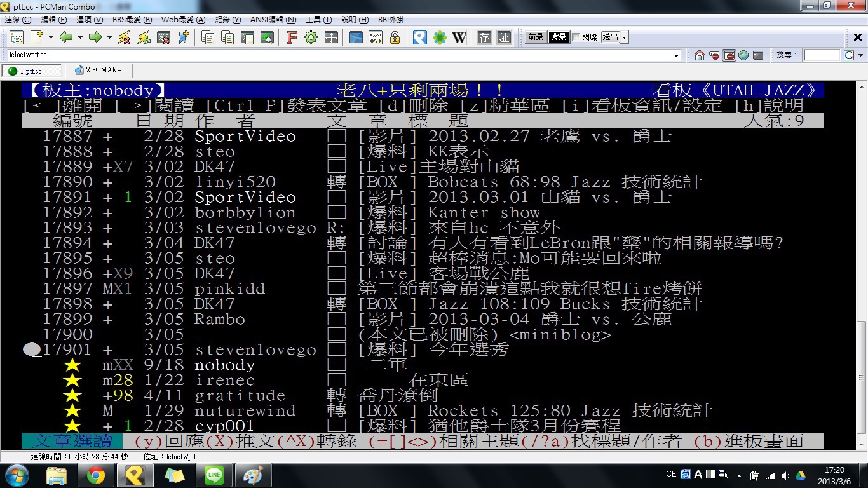Click the red blocker icon after home icon
The image size is (868, 488).
click(x=714, y=55)
